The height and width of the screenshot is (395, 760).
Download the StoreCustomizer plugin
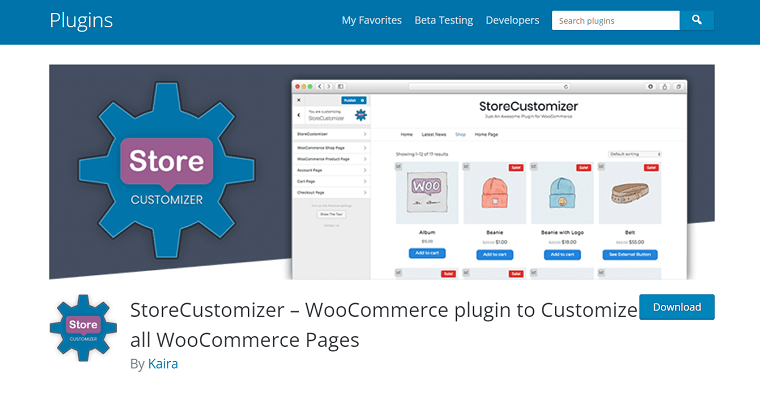click(x=677, y=307)
